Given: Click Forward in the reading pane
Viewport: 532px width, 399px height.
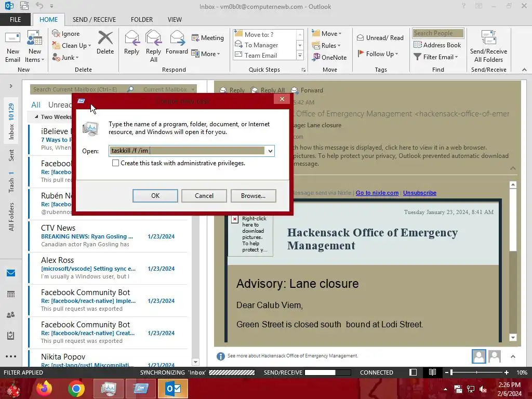Looking at the screenshot, I should tap(308, 90).
